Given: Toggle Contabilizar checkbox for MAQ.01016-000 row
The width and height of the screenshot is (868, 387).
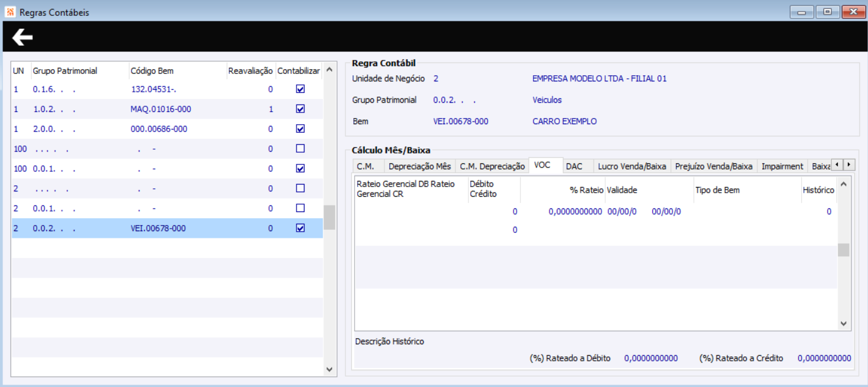Looking at the screenshot, I should pyautogui.click(x=300, y=109).
